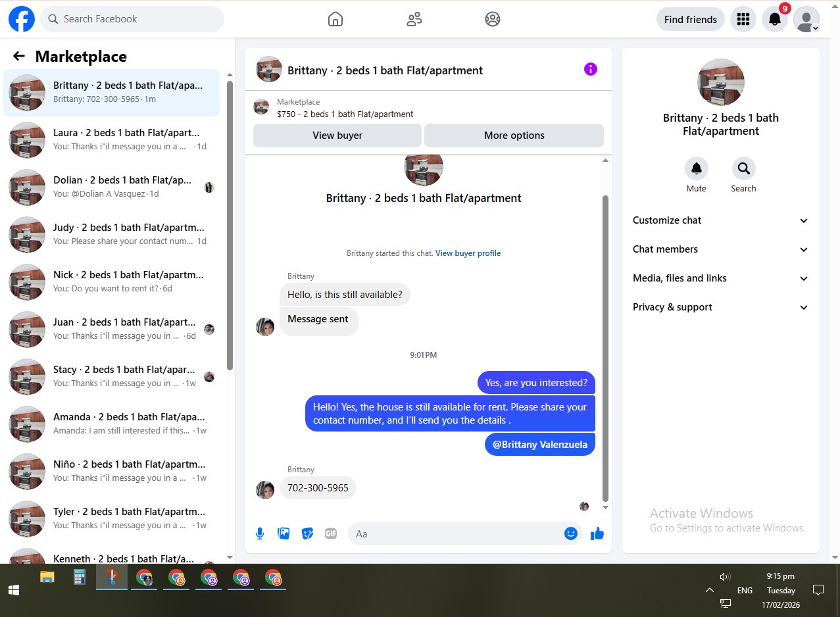The width and height of the screenshot is (840, 617).
Task: Click Brittany's avatar beside phone number message
Action: [x=265, y=489]
